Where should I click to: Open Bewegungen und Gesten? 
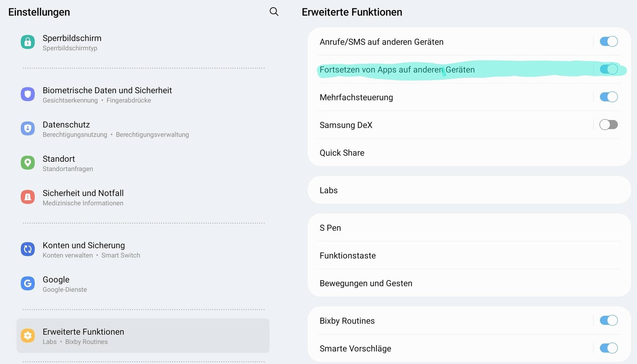(x=366, y=283)
